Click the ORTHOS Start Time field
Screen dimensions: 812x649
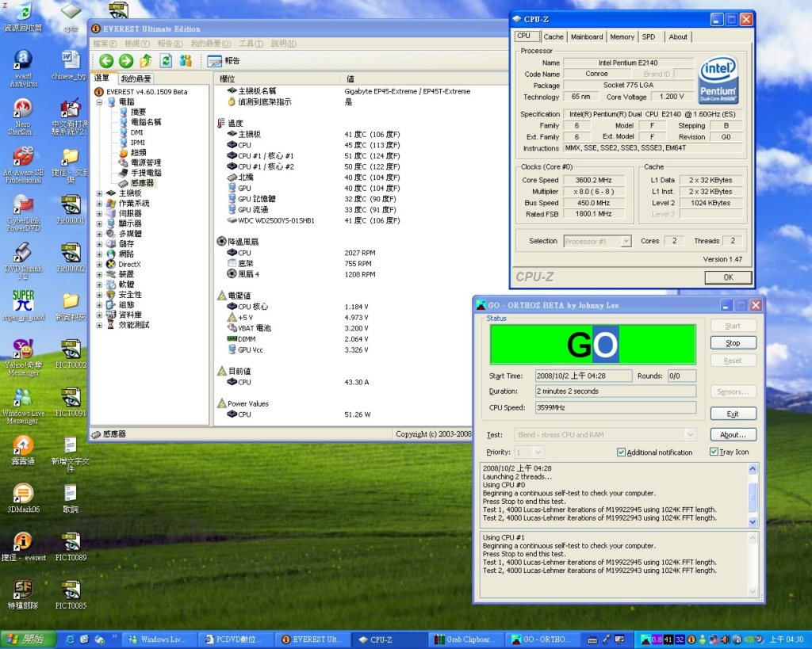point(583,376)
